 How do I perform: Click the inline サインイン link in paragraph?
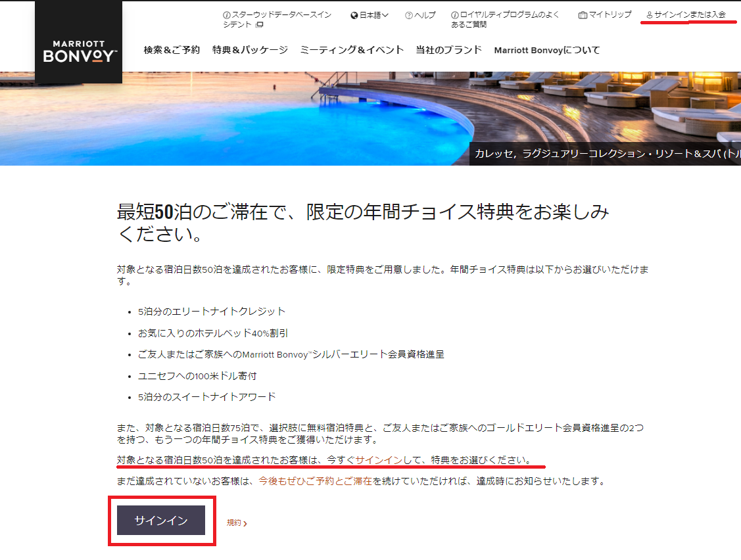click(379, 460)
